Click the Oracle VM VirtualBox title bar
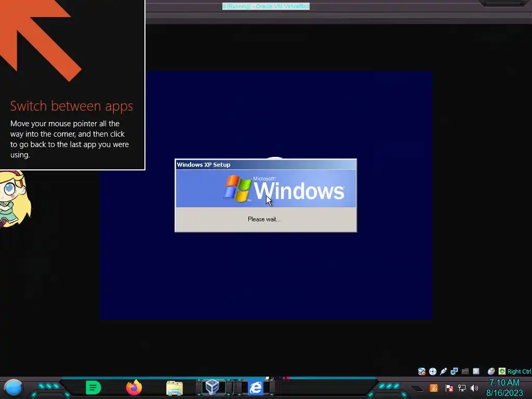 [x=266, y=6]
